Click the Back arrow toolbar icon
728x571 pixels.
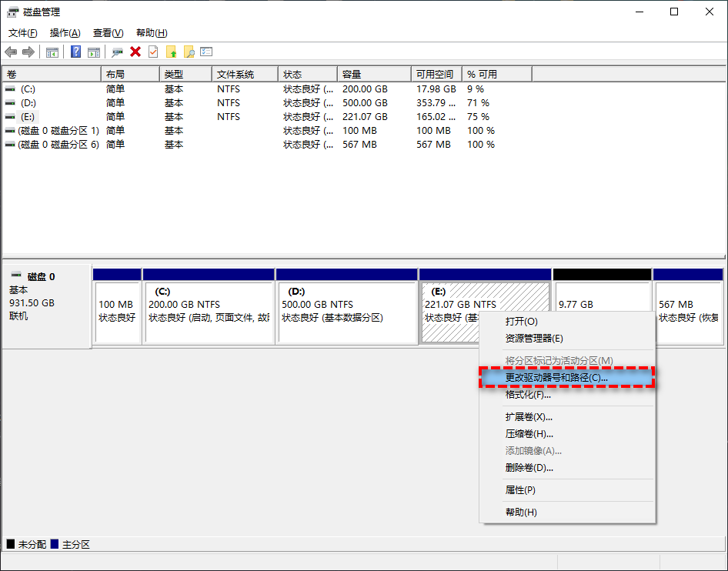pyautogui.click(x=11, y=52)
